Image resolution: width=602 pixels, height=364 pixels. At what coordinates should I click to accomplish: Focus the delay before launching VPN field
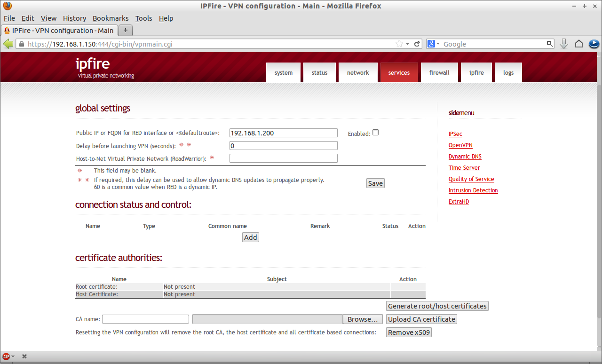point(284,146)
